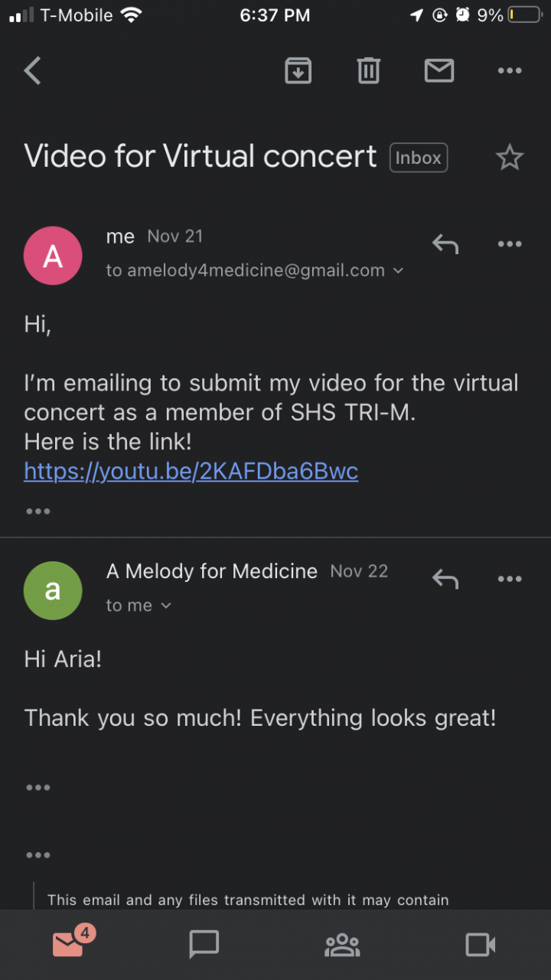Tap the Inbox label tag
The height and width of the screenshot is (980, 551).
pyautogui.click(x=418, y=158)
